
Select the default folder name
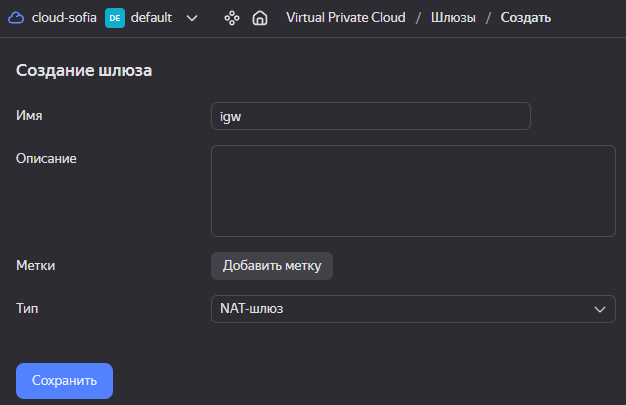151,18
